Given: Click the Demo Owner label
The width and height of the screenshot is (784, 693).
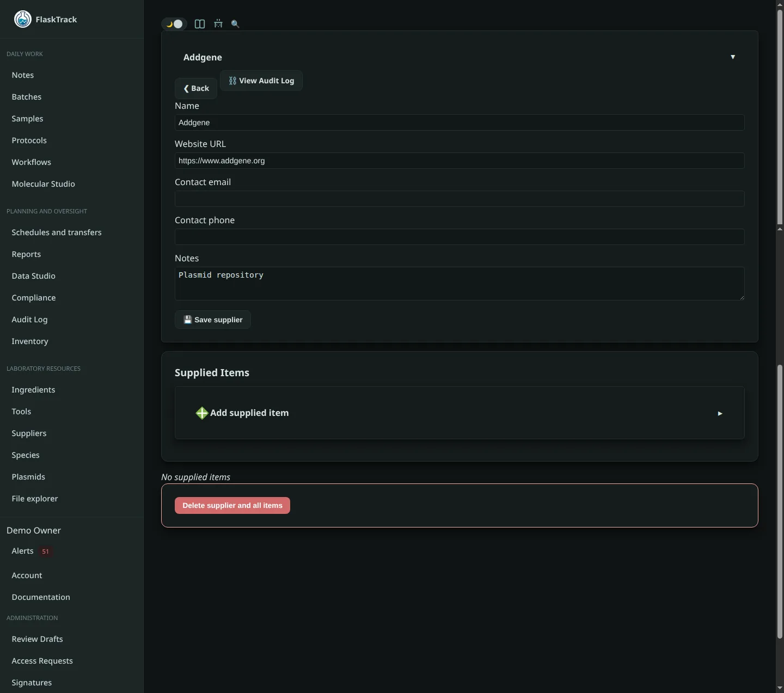Looking at the screenshot, I should [x=34, y=530].
